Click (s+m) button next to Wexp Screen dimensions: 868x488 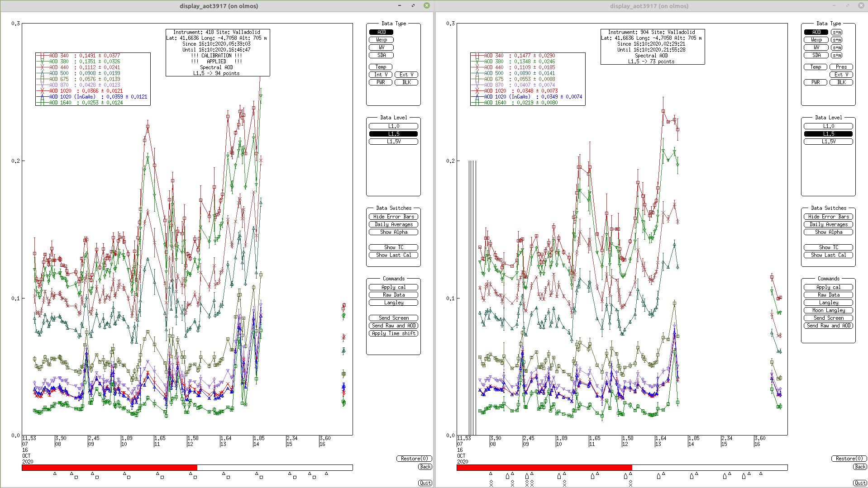[x=837, y=40]
